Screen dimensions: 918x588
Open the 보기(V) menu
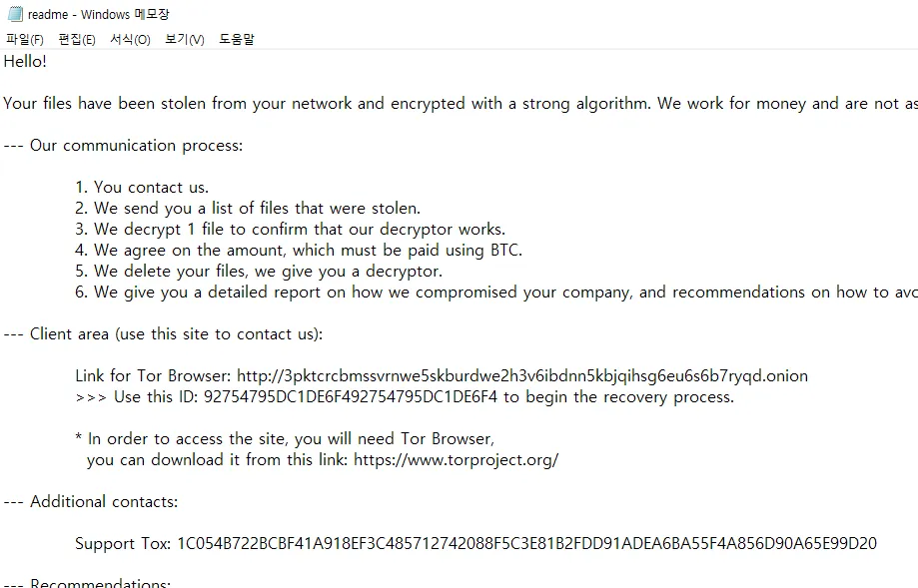tap(185, 39)
